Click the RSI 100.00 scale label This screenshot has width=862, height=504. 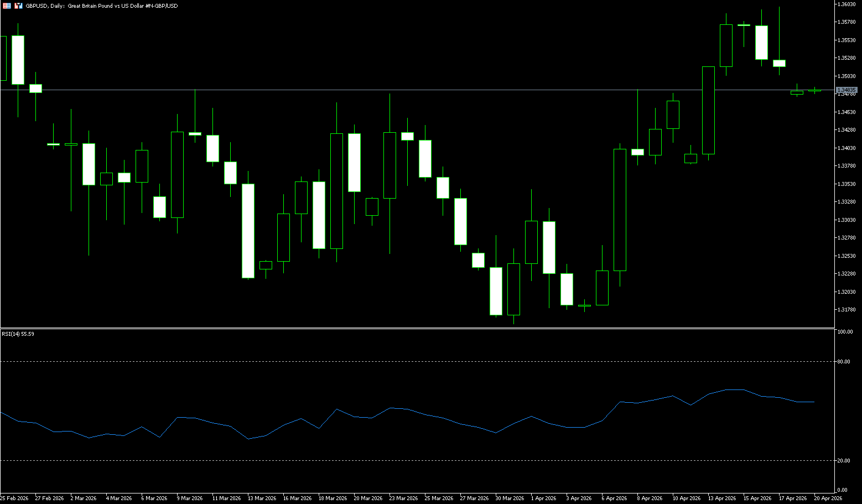pyautogui.click(x=845, y=332)
